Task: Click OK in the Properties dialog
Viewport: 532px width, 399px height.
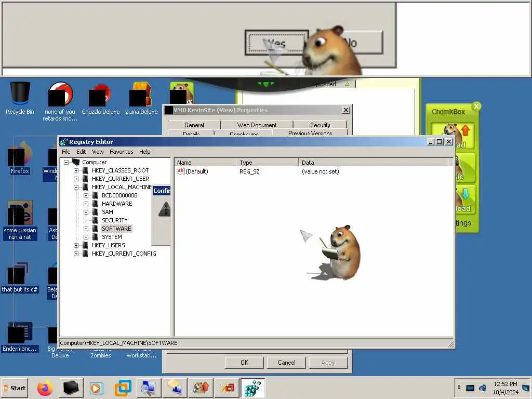Action: pyautogui.click(x=244, y=362)
